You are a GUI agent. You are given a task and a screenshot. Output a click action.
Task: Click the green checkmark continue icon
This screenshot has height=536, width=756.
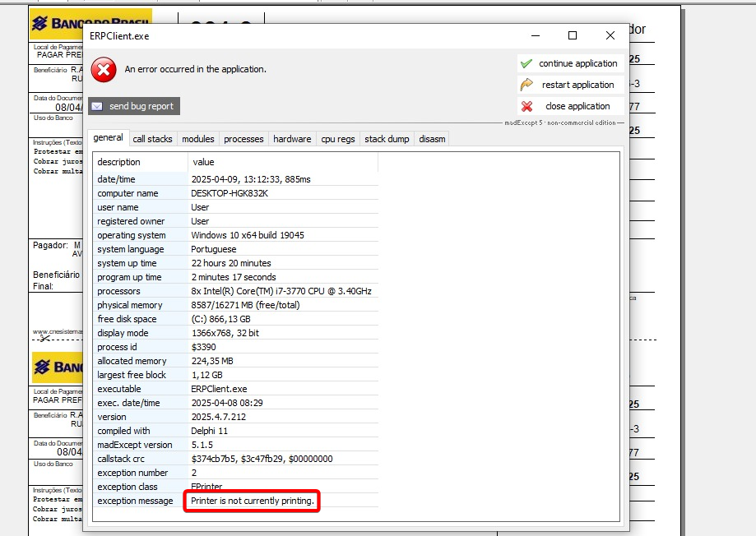tap(526, 63)
